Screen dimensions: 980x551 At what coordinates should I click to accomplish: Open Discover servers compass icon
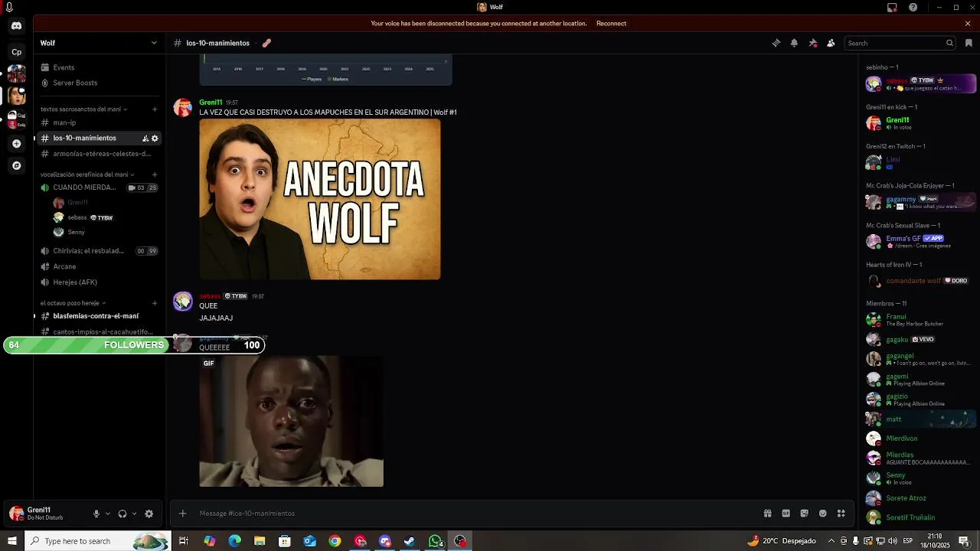click(x=16, y=165)
